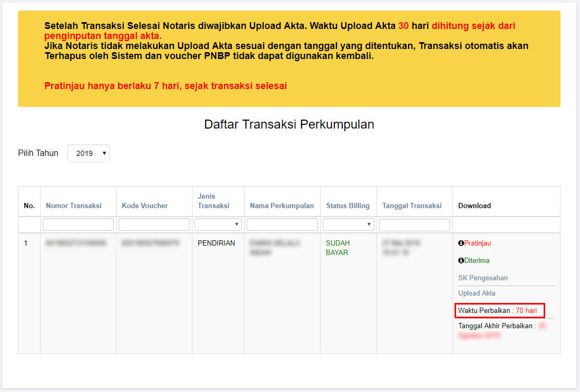Select the Nama Perkumpulan filter input
The image size is (580, 392).
pos(282,224)
